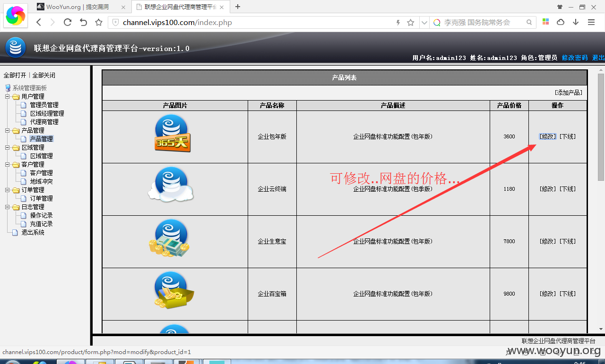Open the 订单管理 leaf page
605x364 pixels.
pos(42,198)
